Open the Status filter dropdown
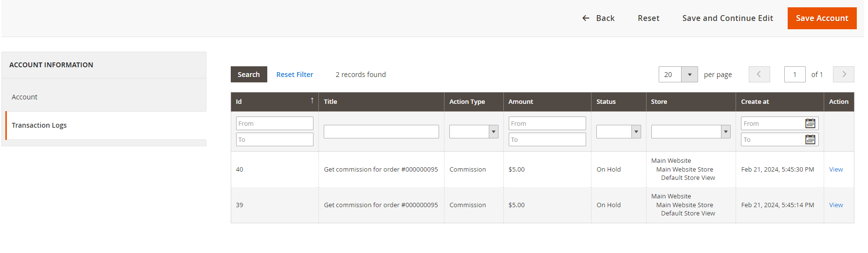This screenshot has width=868, height=253. (618, 132)
